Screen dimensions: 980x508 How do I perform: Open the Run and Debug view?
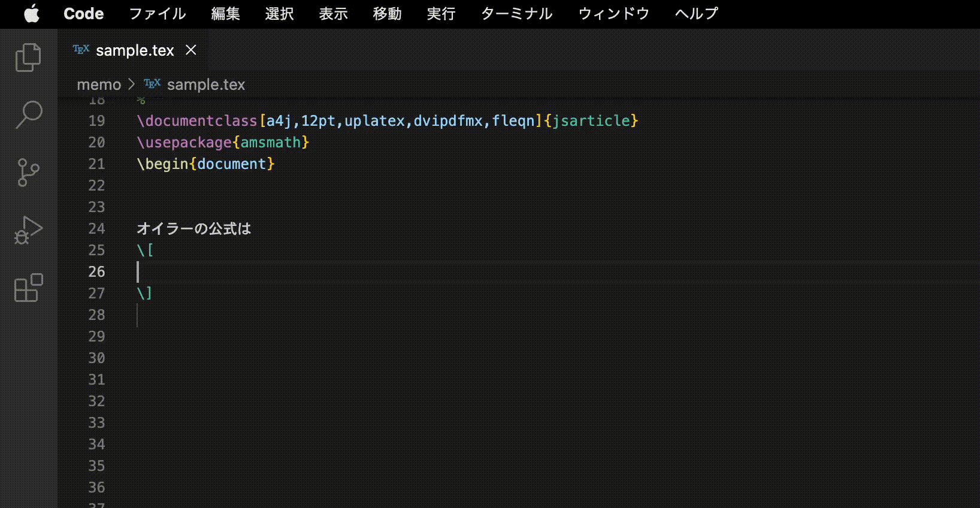click(28, 230)
